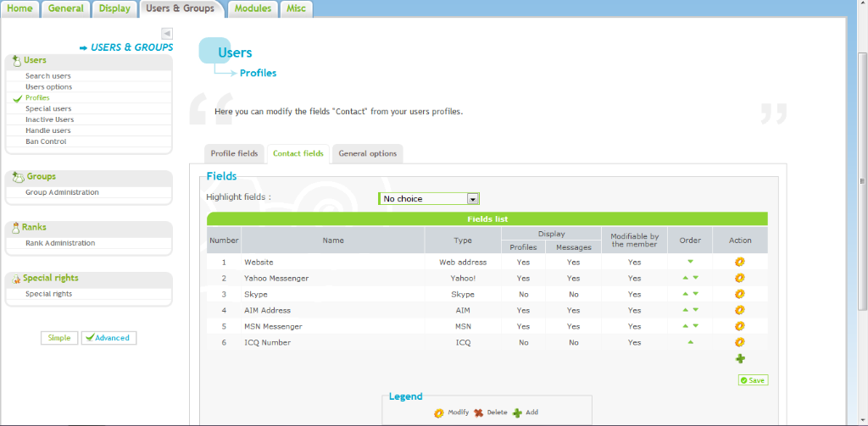Switch to Profile fields tab
The image size is (868, 426).
[234, 154]
